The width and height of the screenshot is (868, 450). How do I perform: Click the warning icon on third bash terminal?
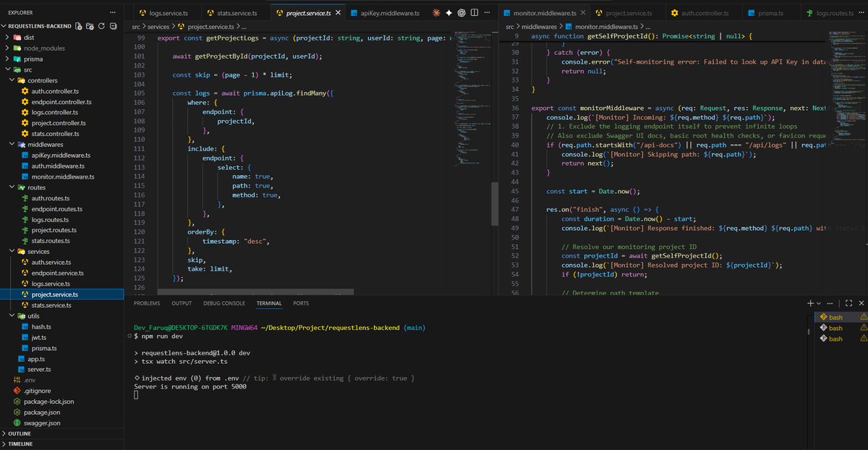click(863, 339)
